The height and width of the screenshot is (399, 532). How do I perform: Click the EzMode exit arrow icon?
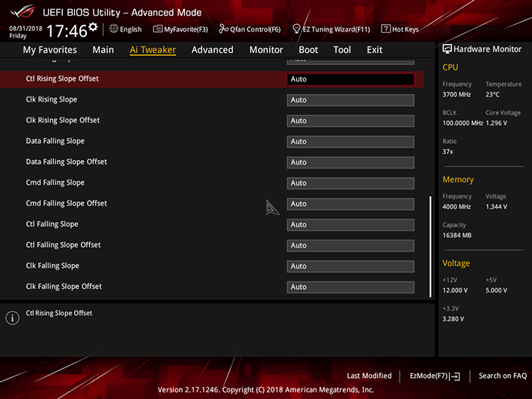455,377
